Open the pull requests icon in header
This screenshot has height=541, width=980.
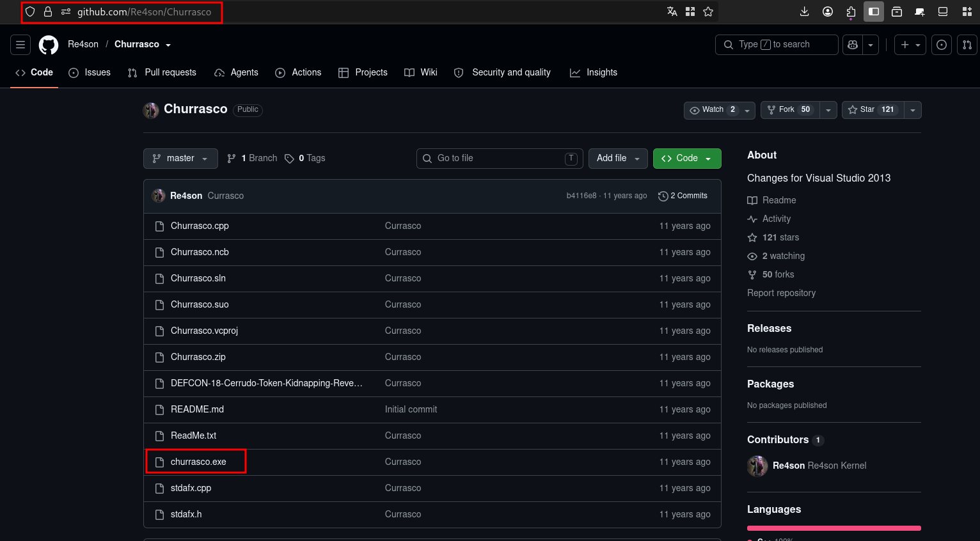pos(967,45)
